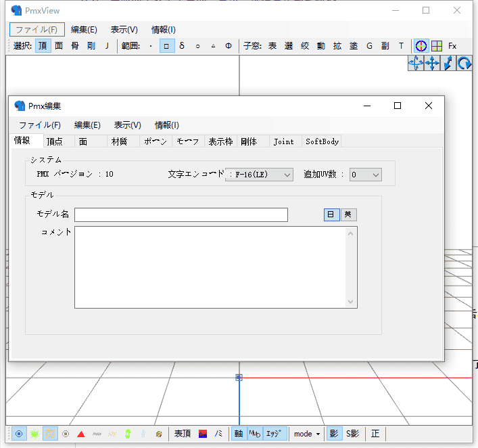The width and height of the screenshot is (478, 448).
Task: Open 選 sub-window in PmxView
Action: 289,46
